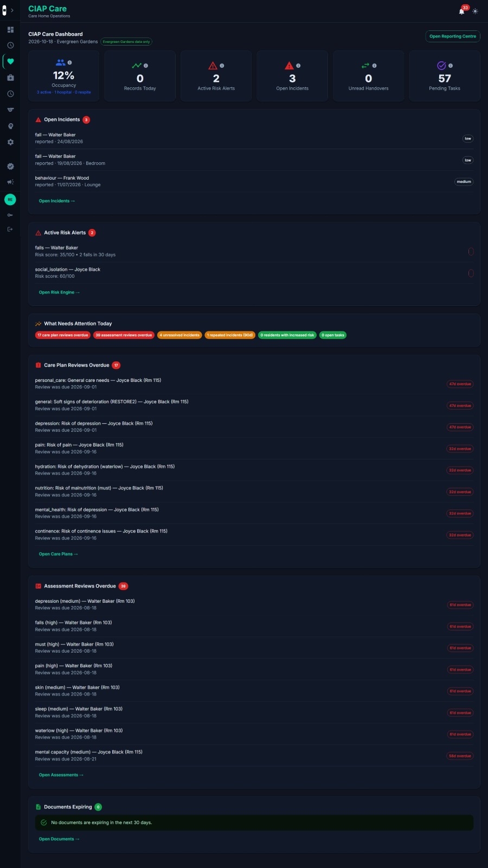Open the 'pain: Risk of pain' care plan row

(x=254, y=448)
